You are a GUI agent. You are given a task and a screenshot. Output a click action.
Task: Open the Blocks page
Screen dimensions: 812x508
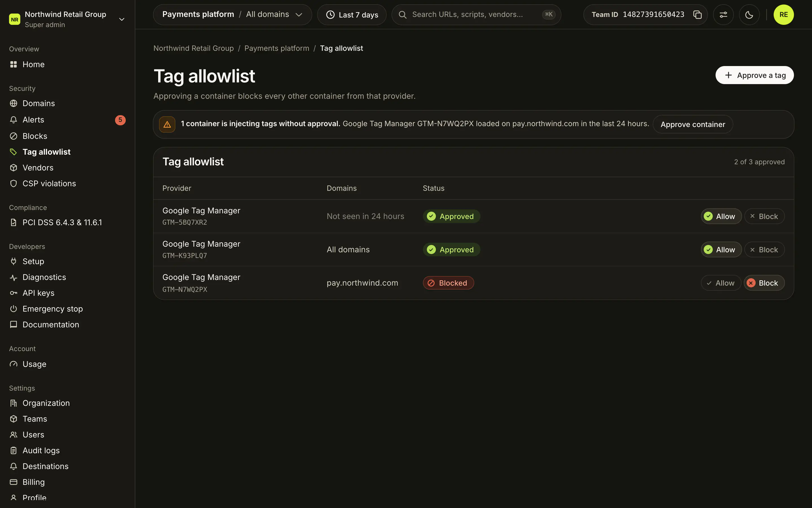pyautogui.click(x=67, y=136)
